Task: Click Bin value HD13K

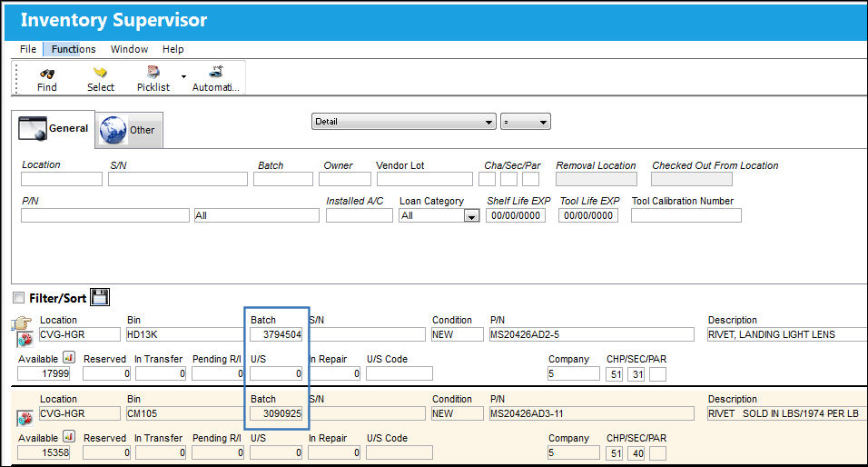Action: (x=184, y=334)
